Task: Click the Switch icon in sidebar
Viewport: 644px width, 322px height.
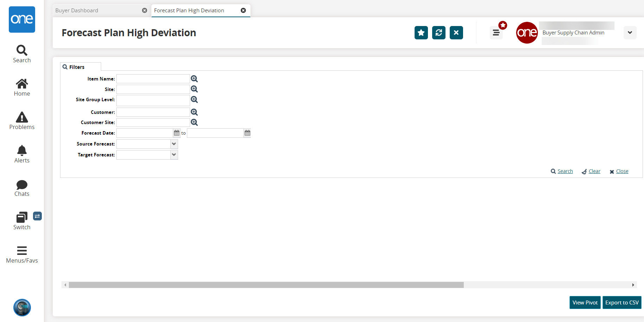Action: pos(22,221)
